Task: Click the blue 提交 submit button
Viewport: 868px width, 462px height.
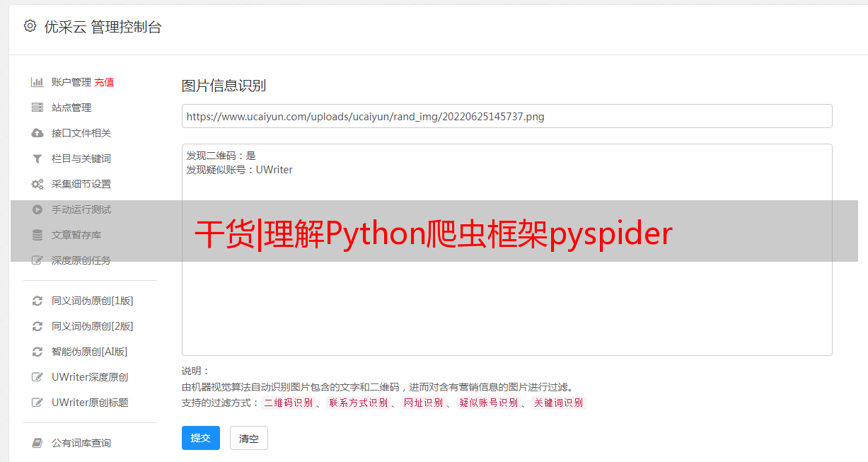Action: pos(201,438)
